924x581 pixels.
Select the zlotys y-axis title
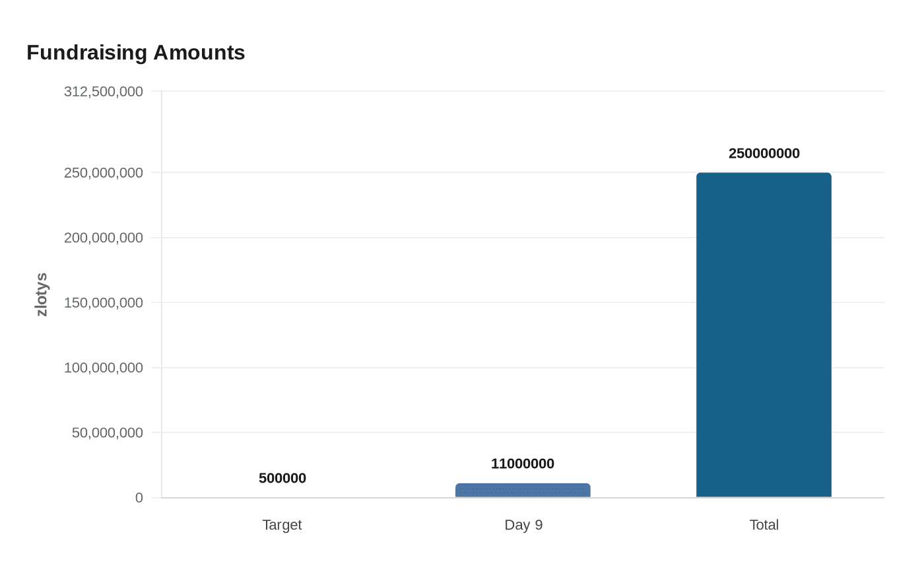click(x=42, y=294)
